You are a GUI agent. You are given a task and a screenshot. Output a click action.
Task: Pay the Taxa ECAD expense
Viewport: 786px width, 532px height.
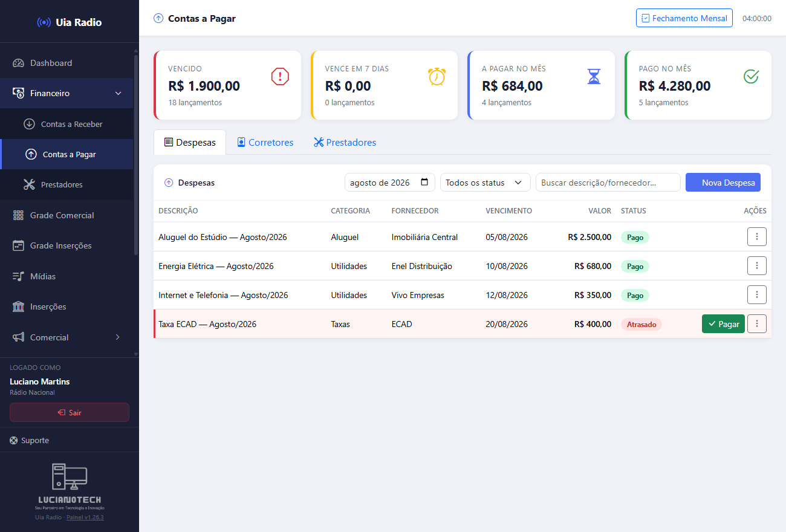(x=723, y=324)
